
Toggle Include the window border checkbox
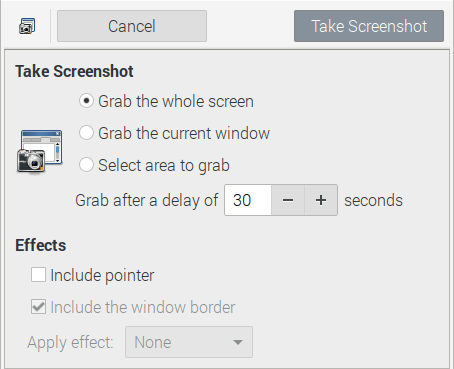click(38, 307)
